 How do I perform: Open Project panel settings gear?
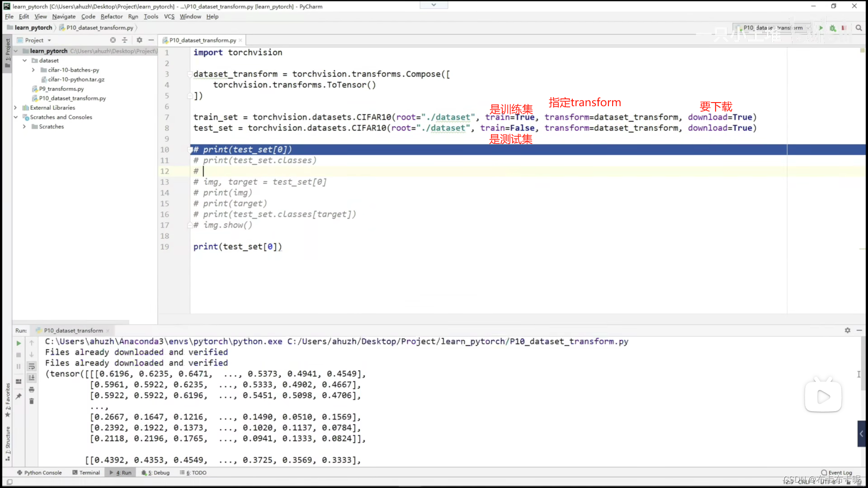click(139, 40)
